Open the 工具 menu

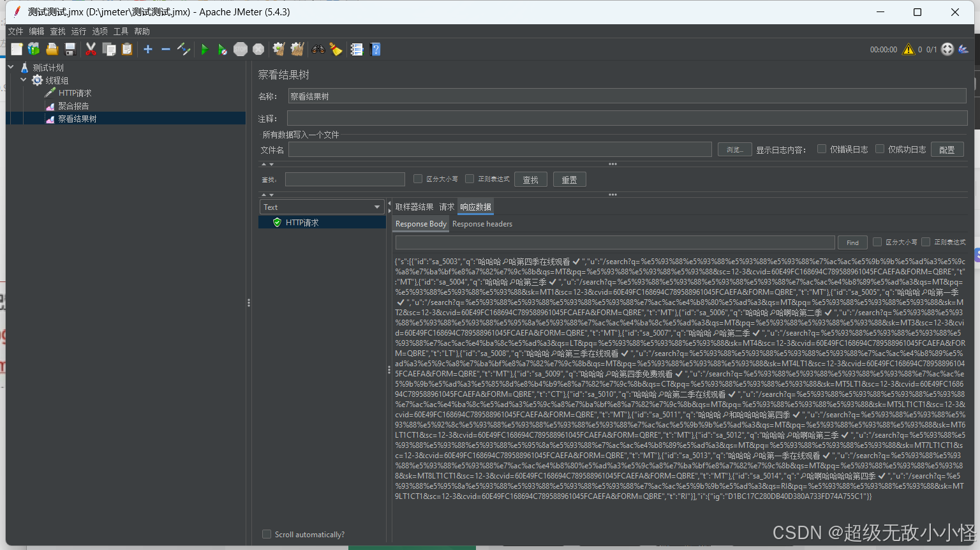pos(121,31)
